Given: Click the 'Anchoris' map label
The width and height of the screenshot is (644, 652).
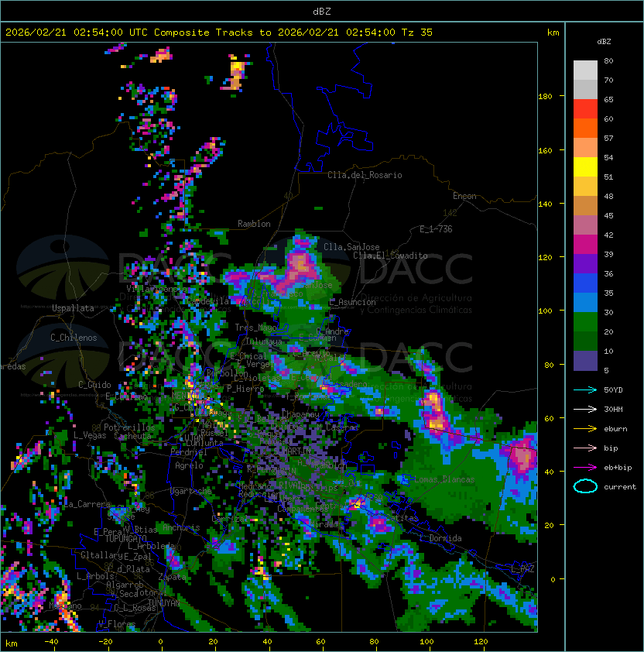Looking at the screenshot, I should [x=181, y=527].
